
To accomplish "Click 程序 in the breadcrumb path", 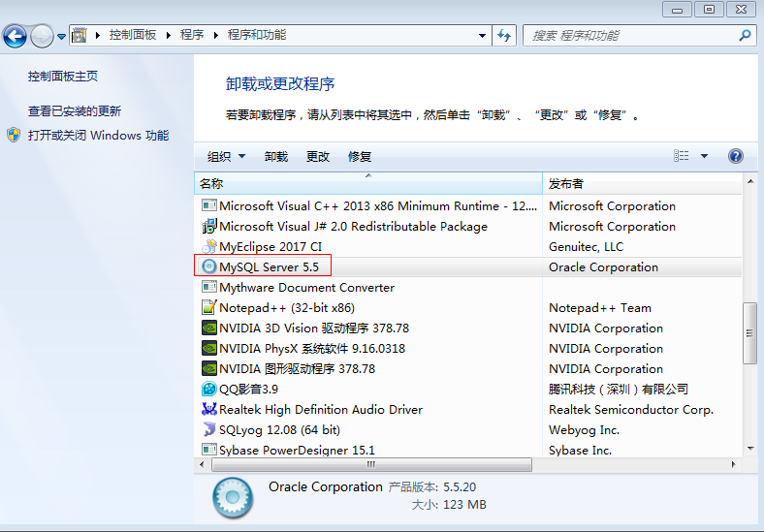I will point(192,35).
